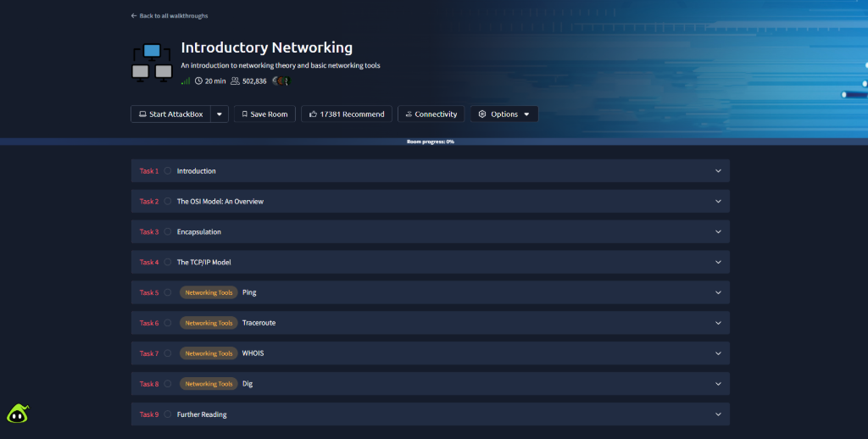Click the Networking Tools tag on Dig
Image resolution: width=868 pixels, height=439 pixels.
[209, 384]
